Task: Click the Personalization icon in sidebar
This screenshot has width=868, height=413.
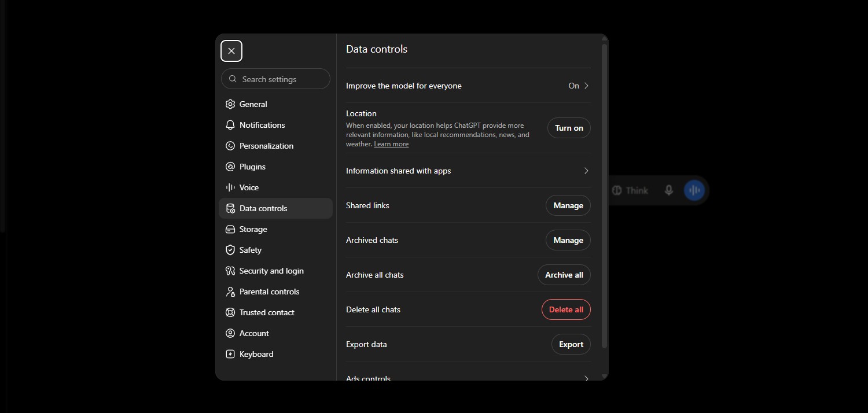Action: (x=230, y=146)
